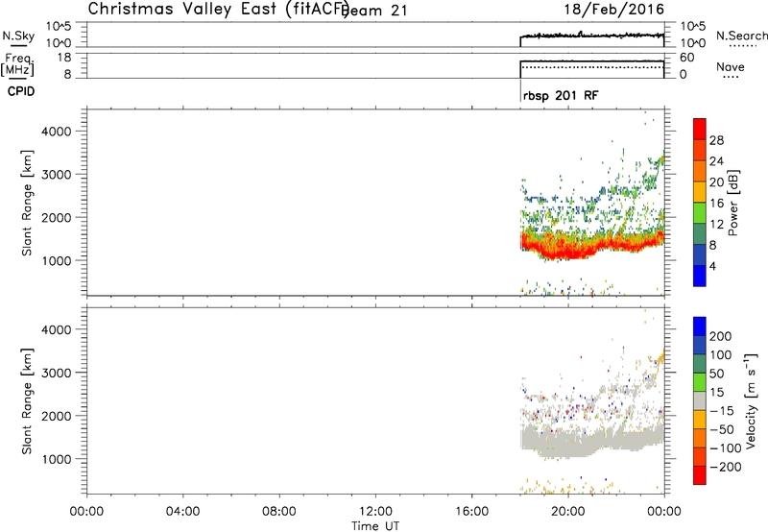
Task: Click the dotted Nave line in frequency panel
Action: (591, 67)
